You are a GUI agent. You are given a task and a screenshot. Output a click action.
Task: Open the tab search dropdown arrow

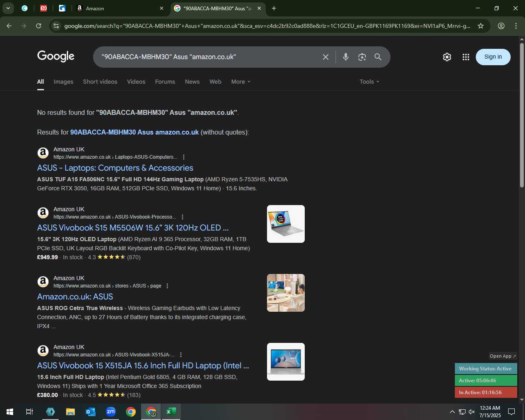(8, 8)
